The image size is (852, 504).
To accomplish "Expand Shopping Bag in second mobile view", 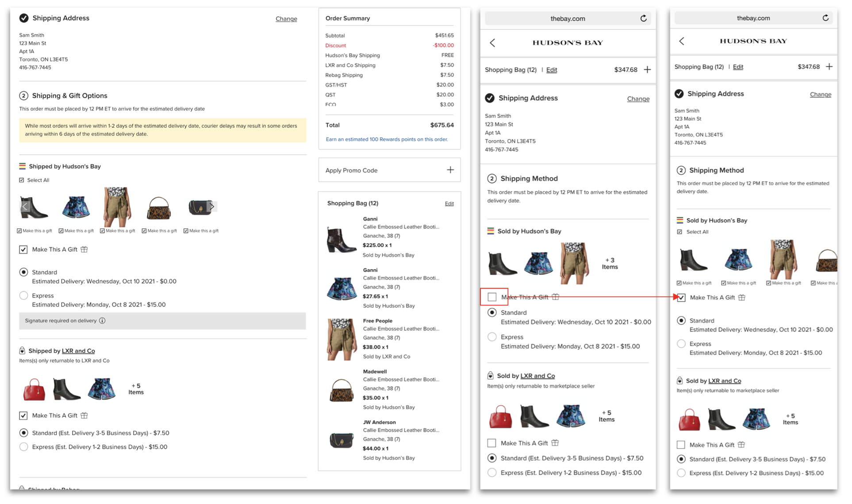I will (829, 67).
